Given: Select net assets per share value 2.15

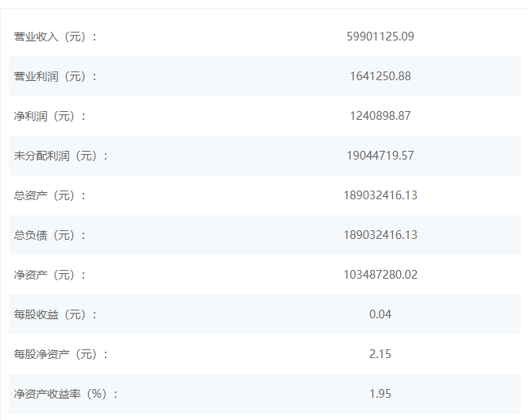Looking at the screenshot, I should click(380, 354).
